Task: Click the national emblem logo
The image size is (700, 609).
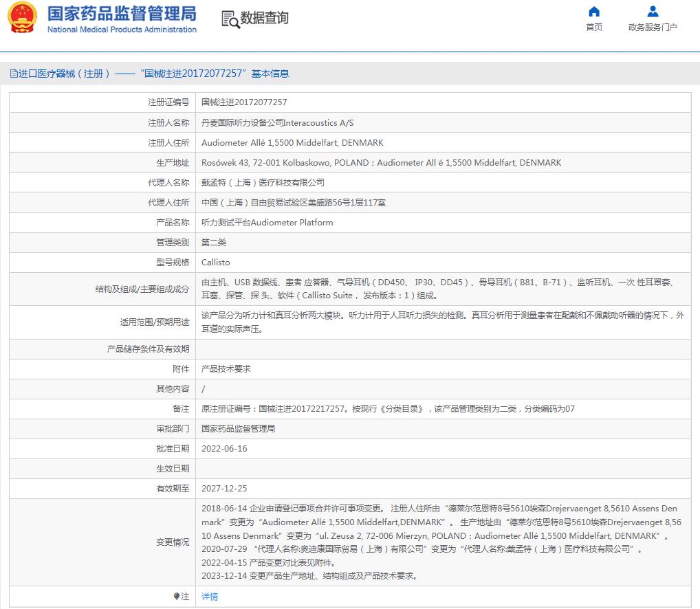Action: click(22, 17)
